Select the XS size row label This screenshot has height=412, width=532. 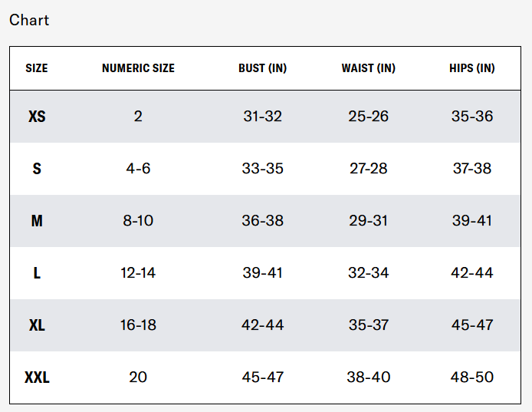[37, 117]
